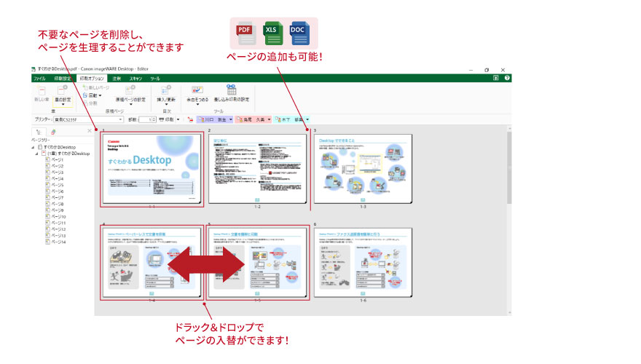Click the 原稿ページの設定 icon

coord(130,90)
